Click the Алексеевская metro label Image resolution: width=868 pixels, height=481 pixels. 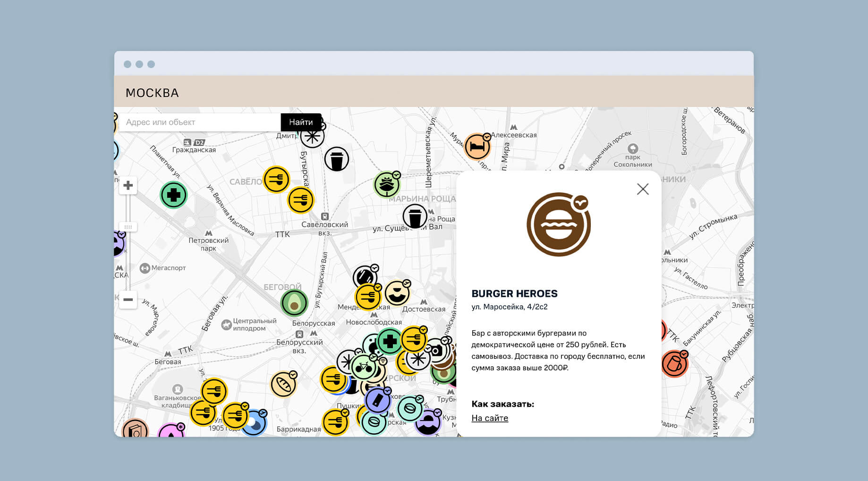[x=514, y=135]
